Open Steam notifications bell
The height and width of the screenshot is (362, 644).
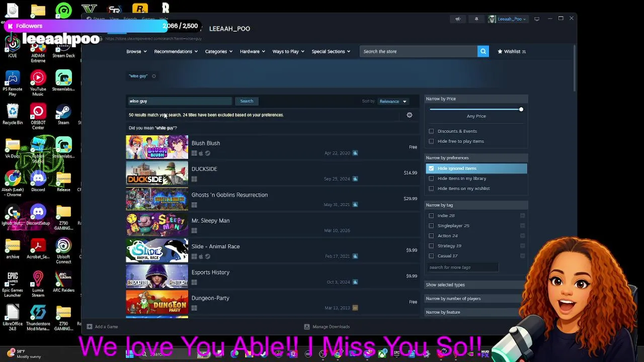coord(476,19)
